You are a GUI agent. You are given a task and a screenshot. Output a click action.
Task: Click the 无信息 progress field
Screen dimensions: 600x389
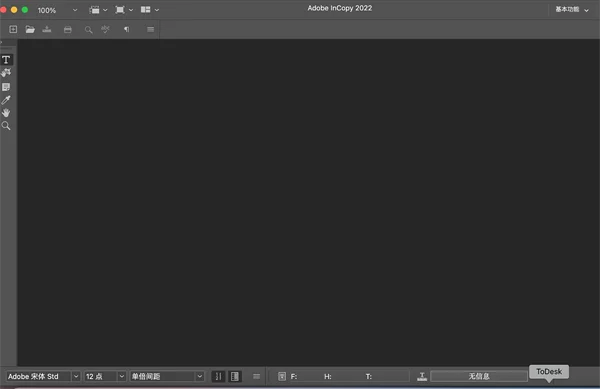479,376
